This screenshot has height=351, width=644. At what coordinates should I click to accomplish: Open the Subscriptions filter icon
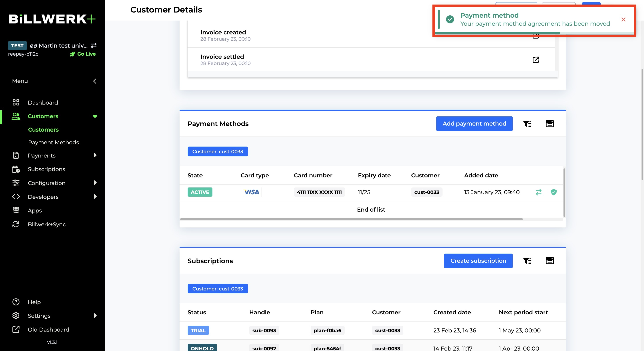(x=527, y=261)
